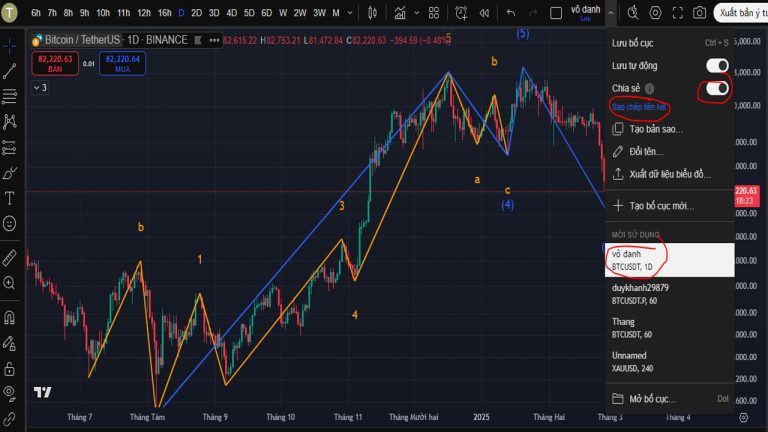Image resolution: width=768 pixels, height=432 pixels.
Task: Click Lưu bố cục menu entry
Action: coord(670,43)
